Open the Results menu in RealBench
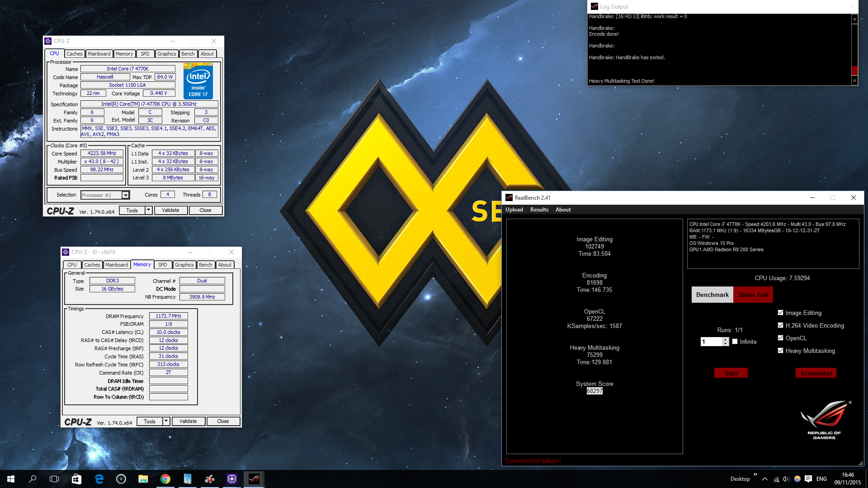868x488 pixels. pos(539,210)
